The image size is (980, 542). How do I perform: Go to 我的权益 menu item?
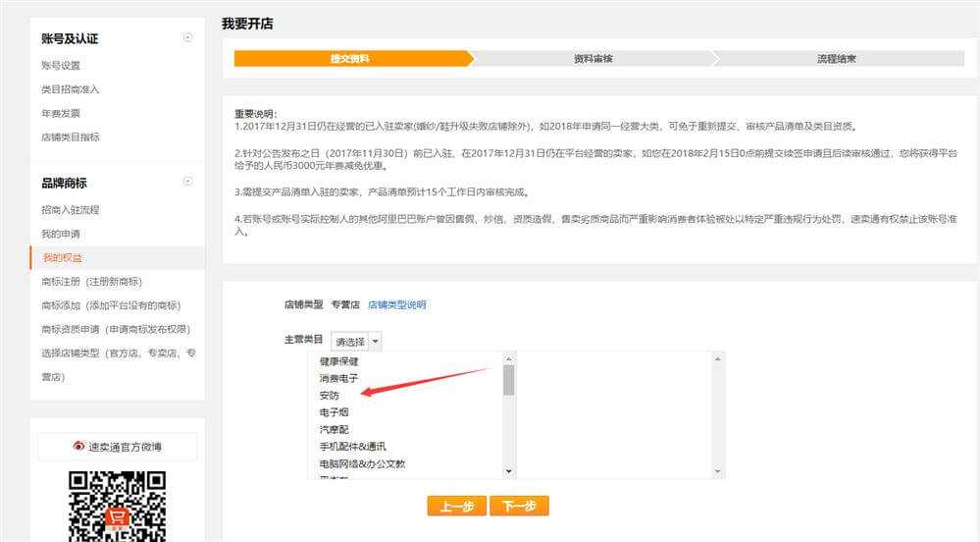63,257
